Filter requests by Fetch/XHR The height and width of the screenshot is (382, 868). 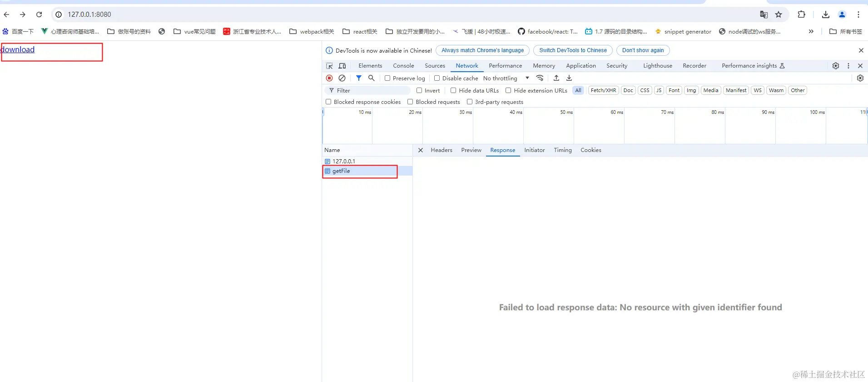[603, 90]
